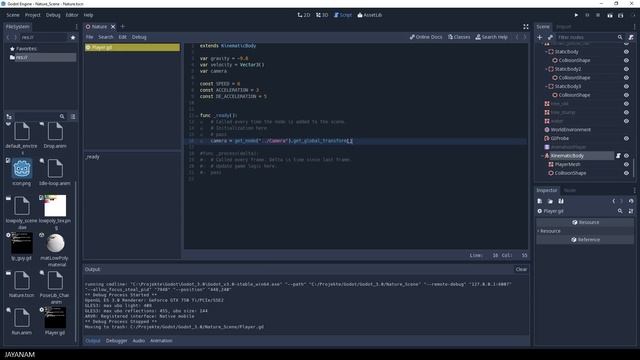Viewport: 640px width, 360px height.
Task: Instance a scene with the chain link icon
Action: pos(550,37)
